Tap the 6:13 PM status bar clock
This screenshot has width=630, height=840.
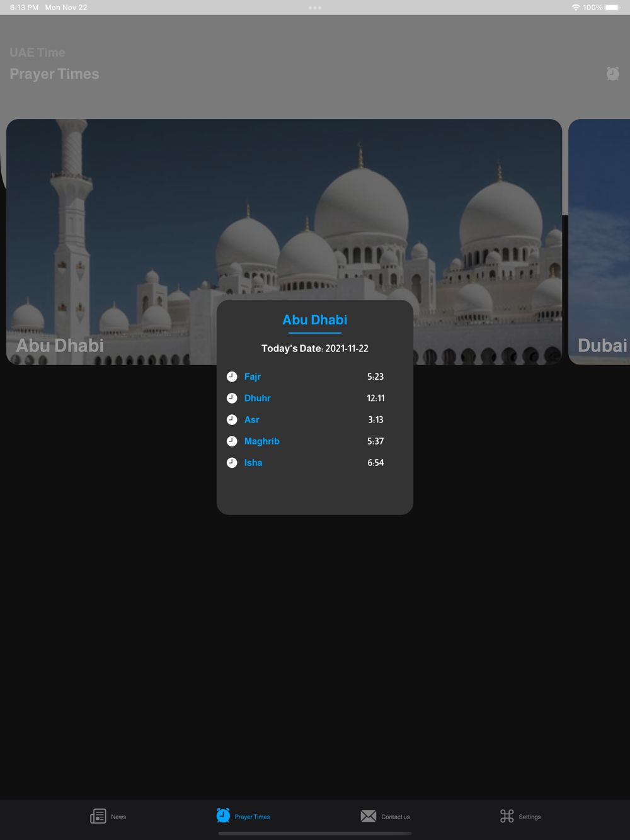[24, 8]
